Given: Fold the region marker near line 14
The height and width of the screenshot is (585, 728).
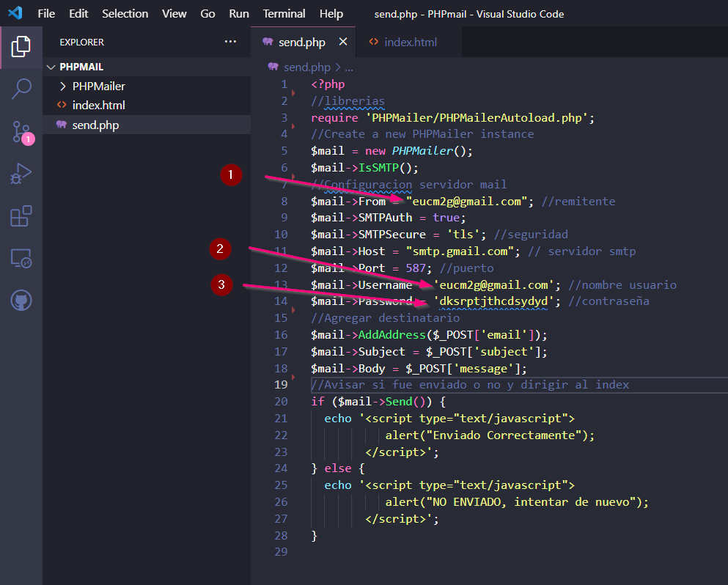Looking at the screenshot, I should point(293,309).
